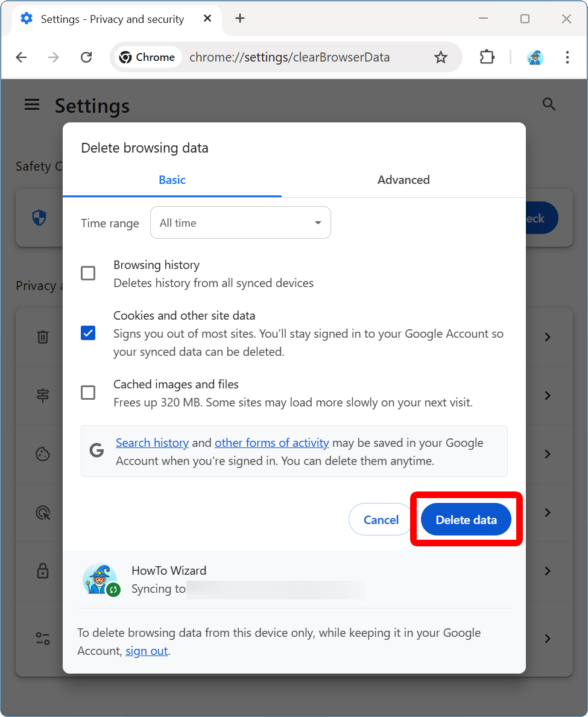Click the sign out link
The image size is (588, 717).
(x=147, y=651)
